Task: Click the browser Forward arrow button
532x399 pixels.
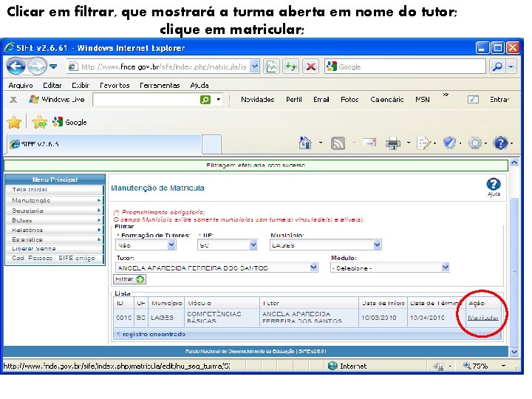Action: [37, 66]
